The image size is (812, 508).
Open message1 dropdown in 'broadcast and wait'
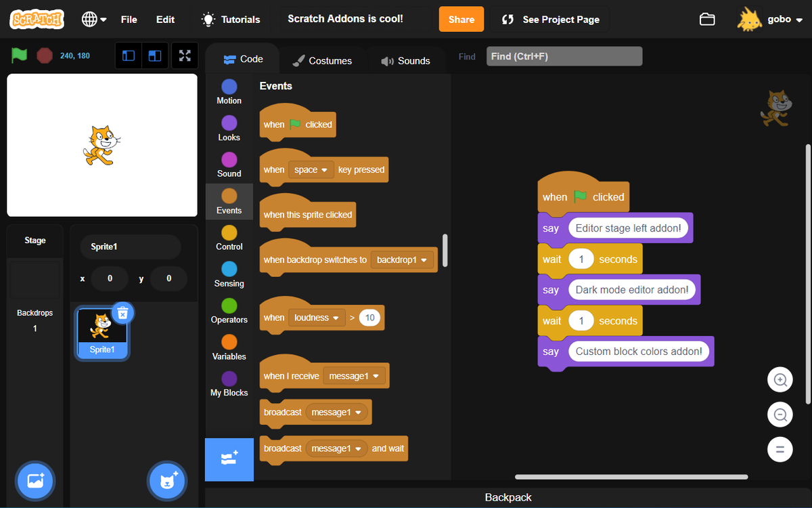[336, 448]
